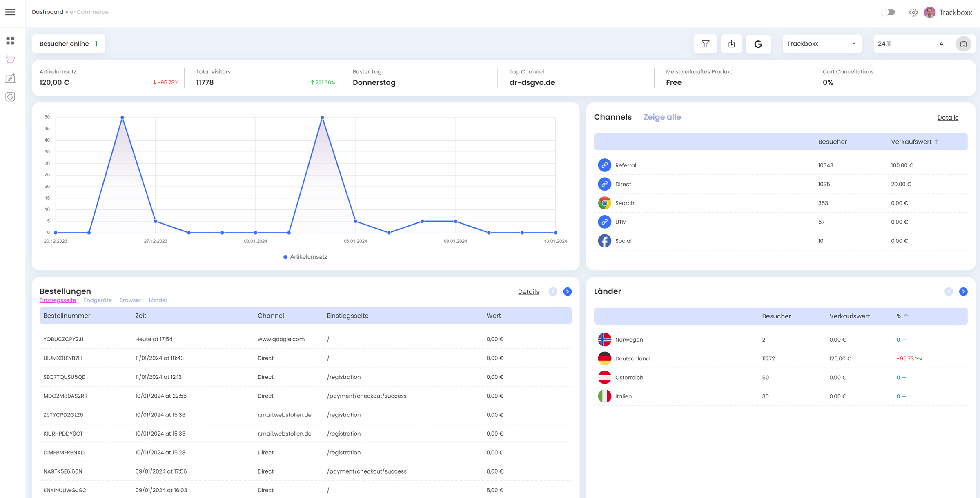Open the Dashboard grid icon in the sidebar
Image resolution: width=980 pixels, height=498 pixels.
point(10,41)
